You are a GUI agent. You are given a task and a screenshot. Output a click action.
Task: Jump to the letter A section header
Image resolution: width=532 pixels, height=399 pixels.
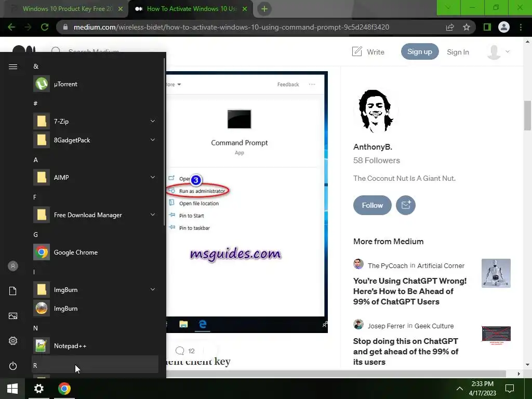pos(36,160)
